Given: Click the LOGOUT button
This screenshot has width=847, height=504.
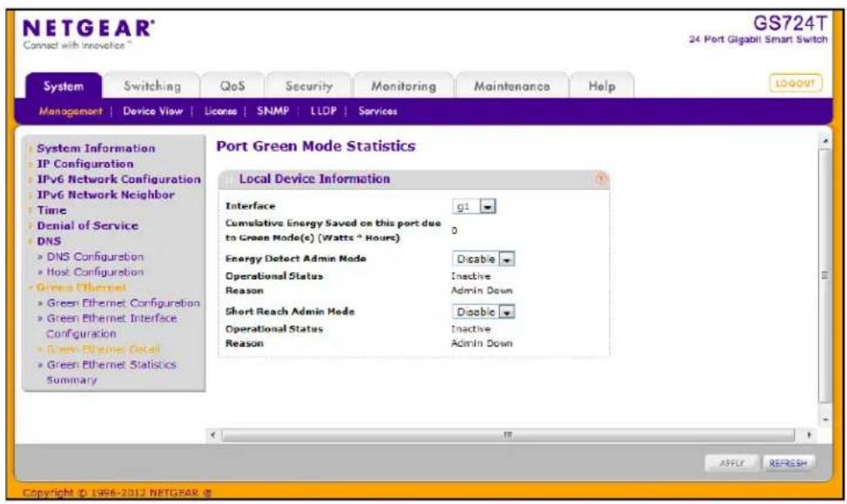Looking at the screenshot, I should pos(795,84).
